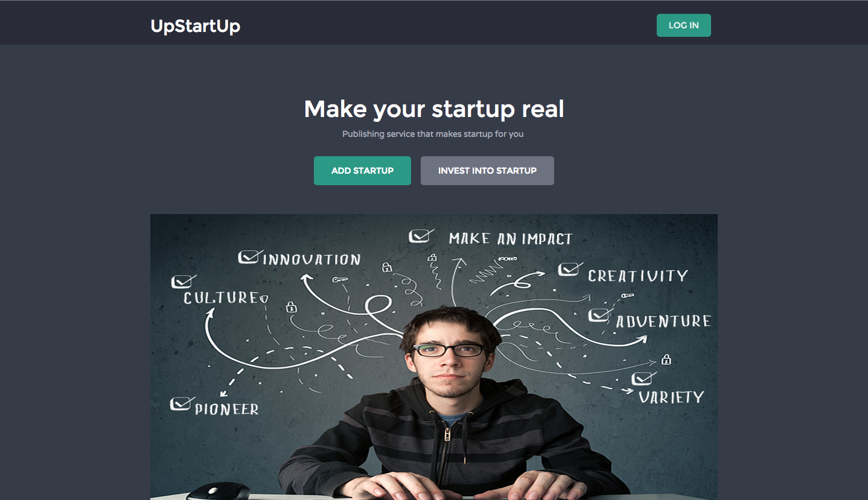The width and height of the screenshot is (868, 500).
Task: Click the ADD STARTUP button
Action: (362, 171)
